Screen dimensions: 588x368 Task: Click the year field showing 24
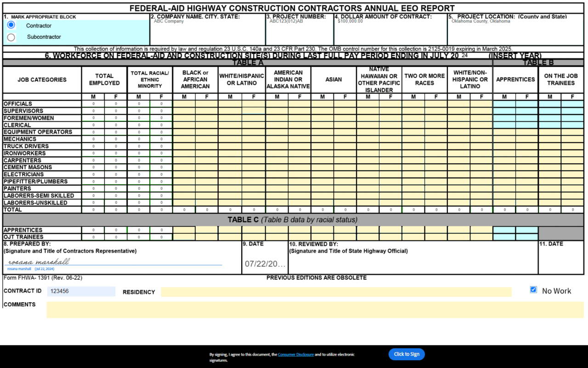coord(465,55)
